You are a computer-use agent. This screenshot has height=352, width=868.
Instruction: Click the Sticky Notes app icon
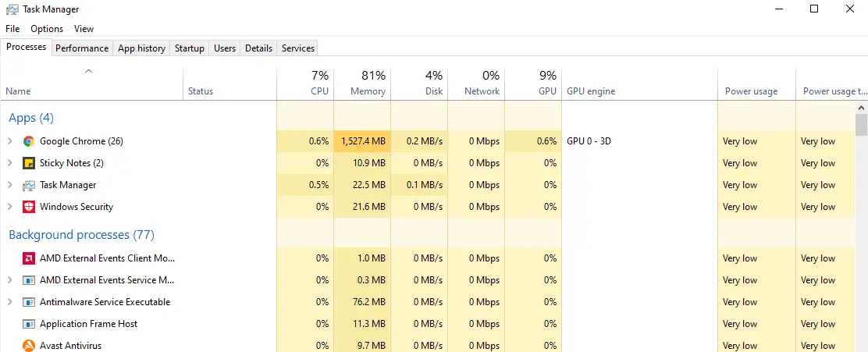point(29,163)
